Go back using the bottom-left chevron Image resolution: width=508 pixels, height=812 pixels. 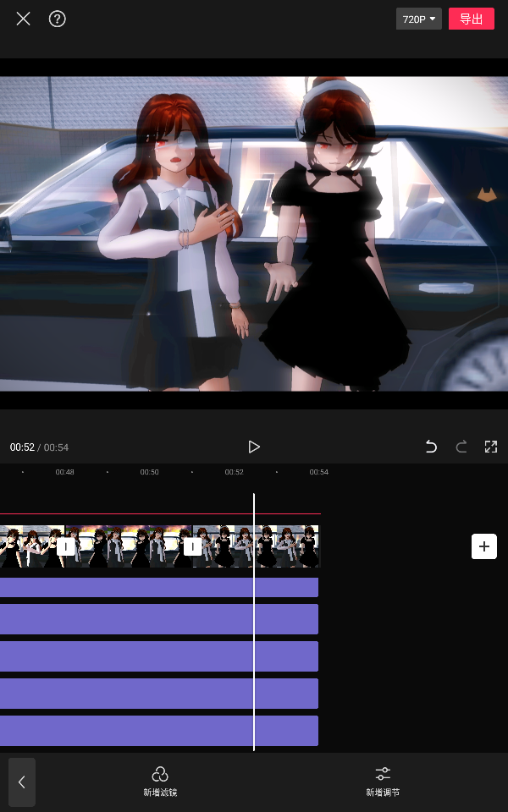[x=22, y=782]
